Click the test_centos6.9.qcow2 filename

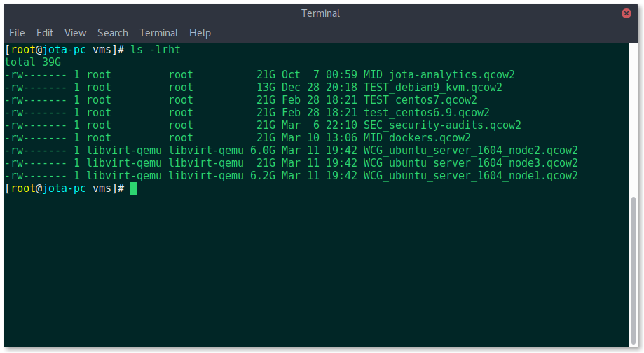point(426,113)
